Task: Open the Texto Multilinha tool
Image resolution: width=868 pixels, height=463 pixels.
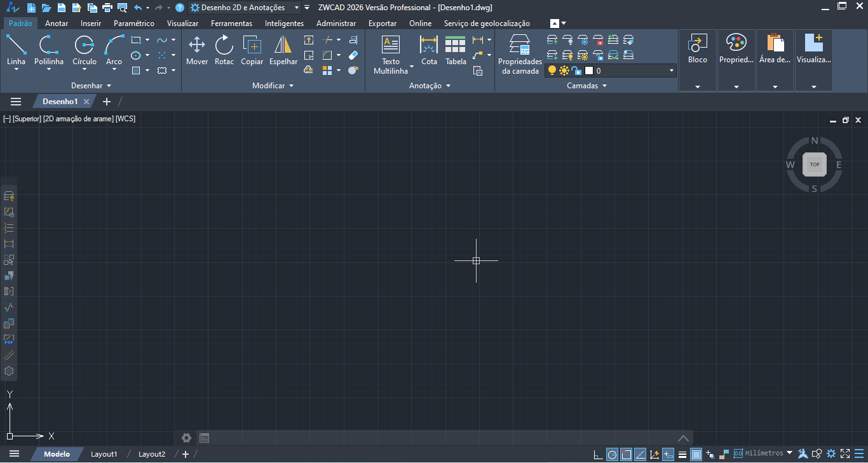Action: tap(390, 46)
